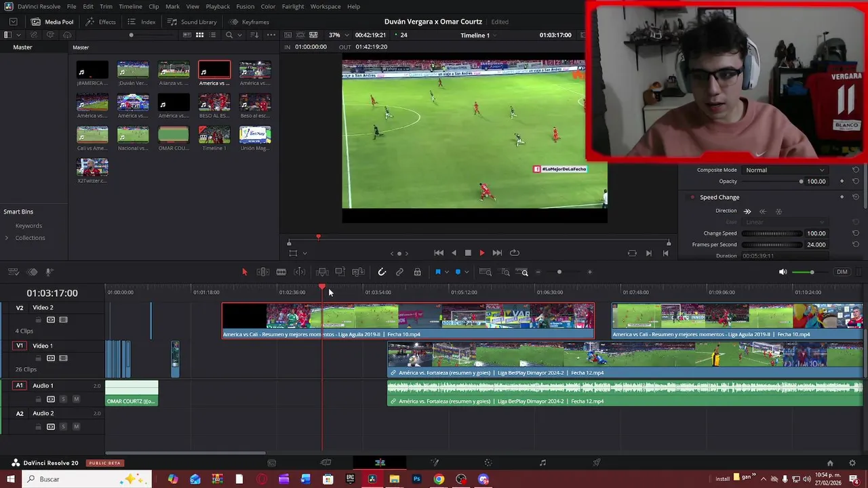The height and width of the screenshot is (488, 868).
Task: Add a blue flag to clip
Action: (438, 272)
